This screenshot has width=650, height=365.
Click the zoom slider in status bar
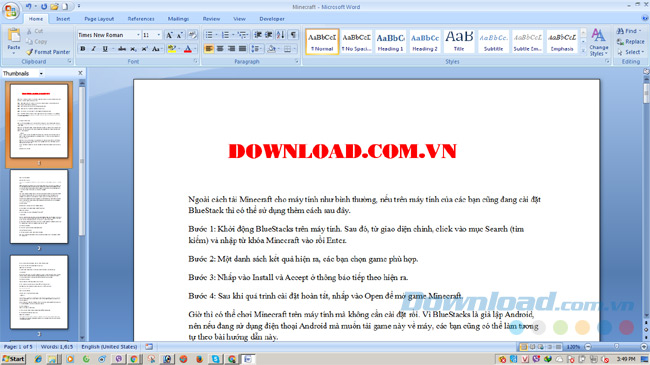616,346
